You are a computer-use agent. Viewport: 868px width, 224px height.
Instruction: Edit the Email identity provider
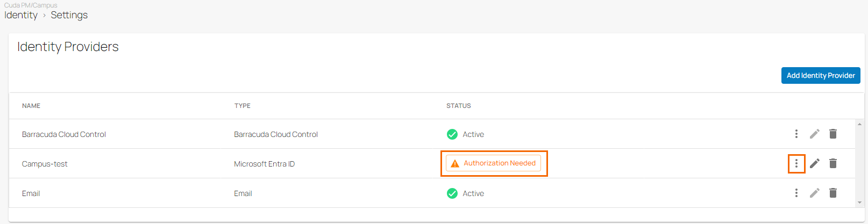point(815,193)
